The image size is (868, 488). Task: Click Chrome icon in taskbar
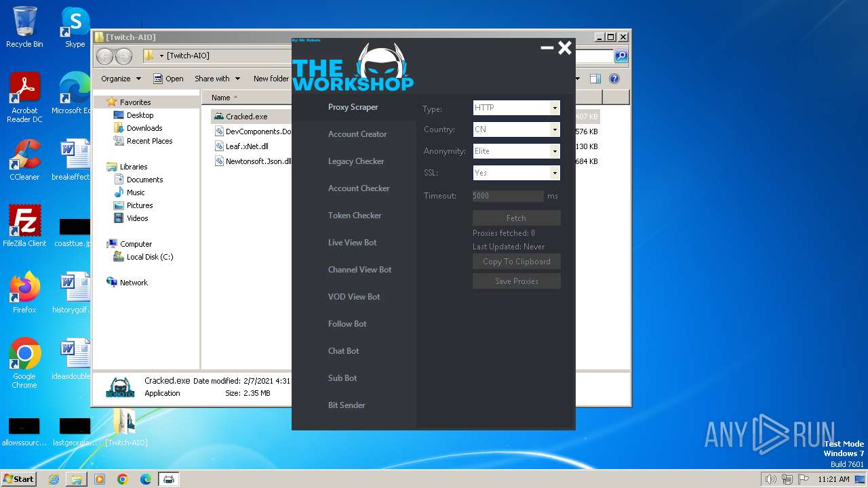click(122, 479)
